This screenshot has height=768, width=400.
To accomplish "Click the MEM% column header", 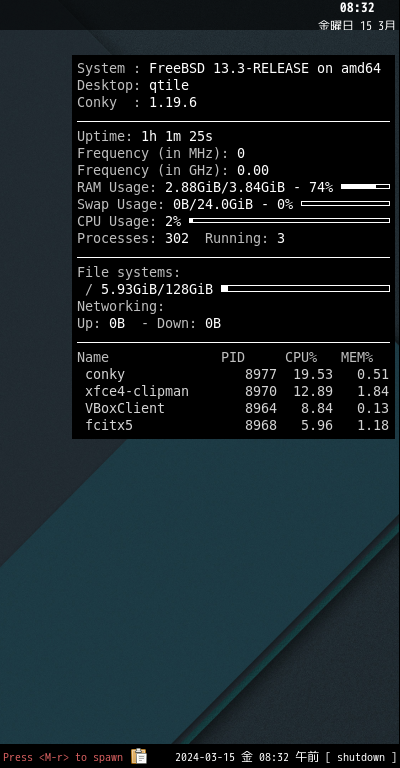I will tap(357, 358).
